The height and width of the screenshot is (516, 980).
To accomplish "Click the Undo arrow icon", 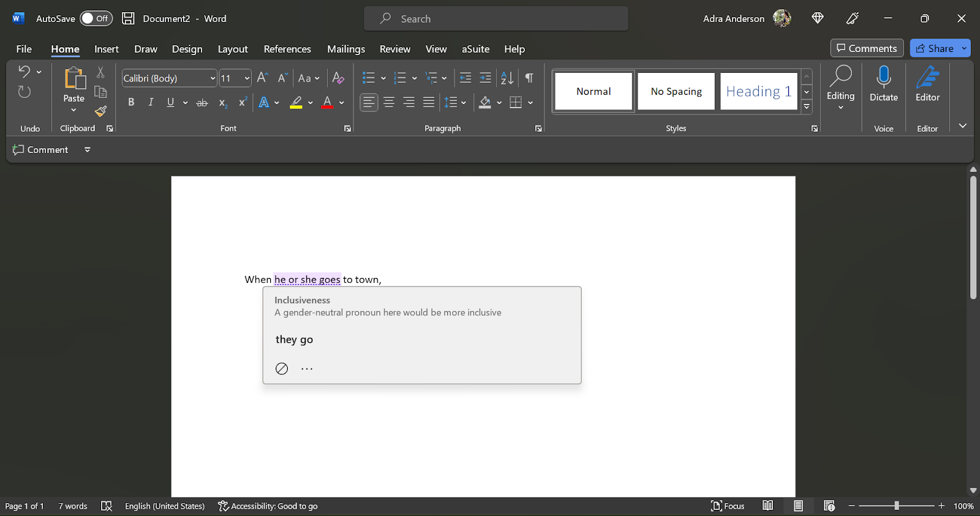I will (24, 72).
